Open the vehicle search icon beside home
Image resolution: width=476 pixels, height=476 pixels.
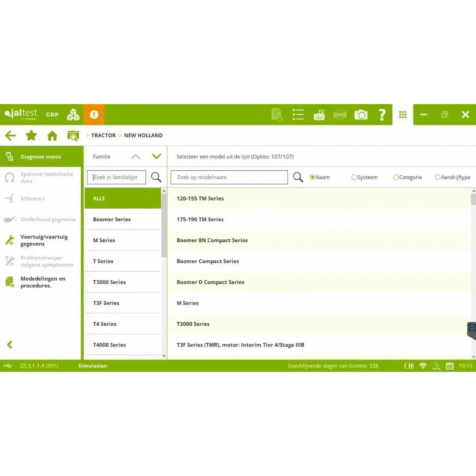click(73, 136)
